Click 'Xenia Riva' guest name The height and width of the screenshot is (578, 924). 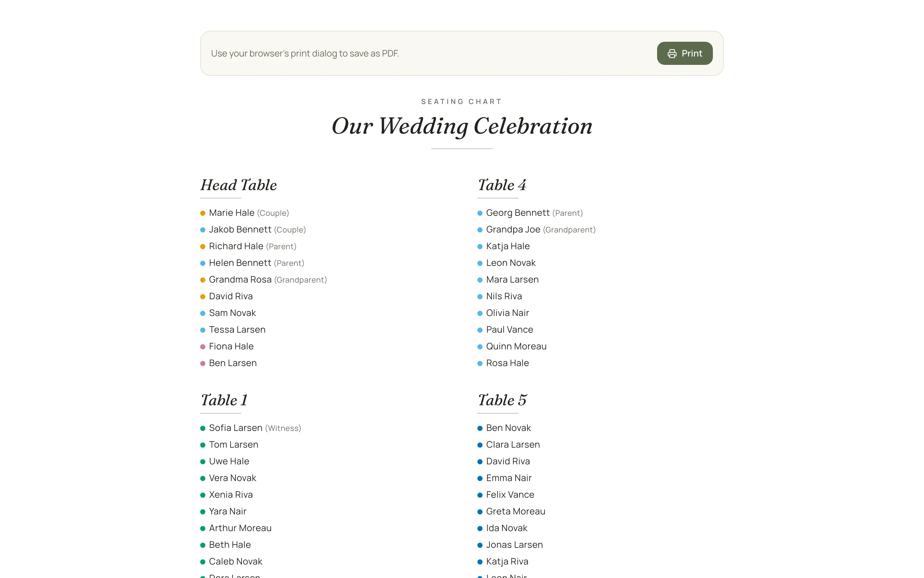coord(231,495)
